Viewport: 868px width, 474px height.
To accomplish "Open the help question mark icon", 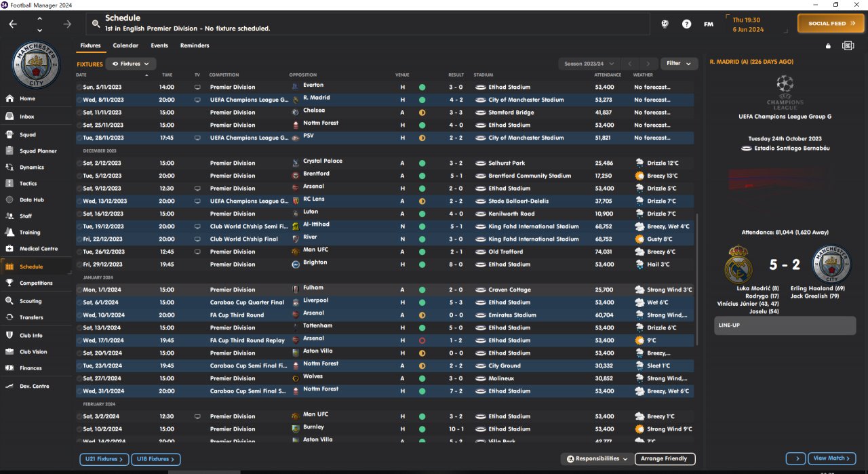I will tap(687, 24).
